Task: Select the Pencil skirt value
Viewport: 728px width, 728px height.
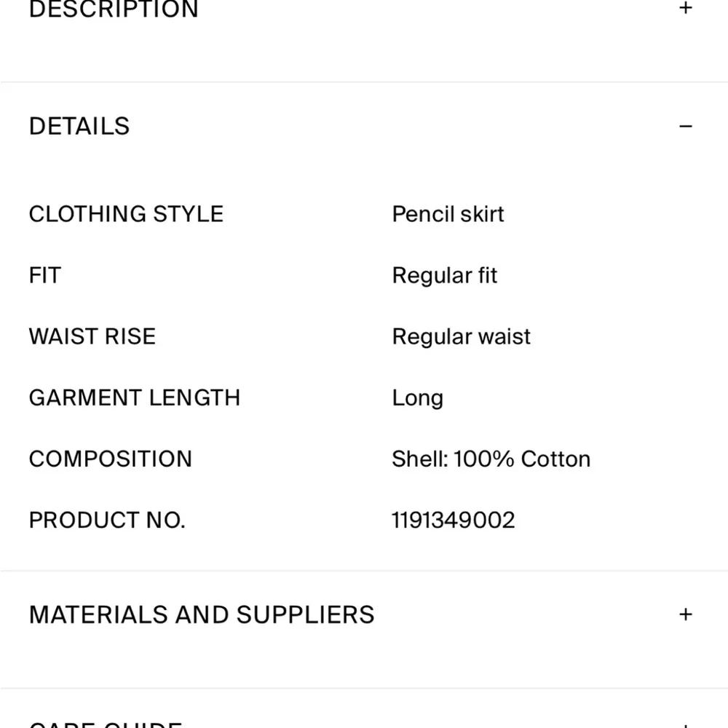Action: 448,214
